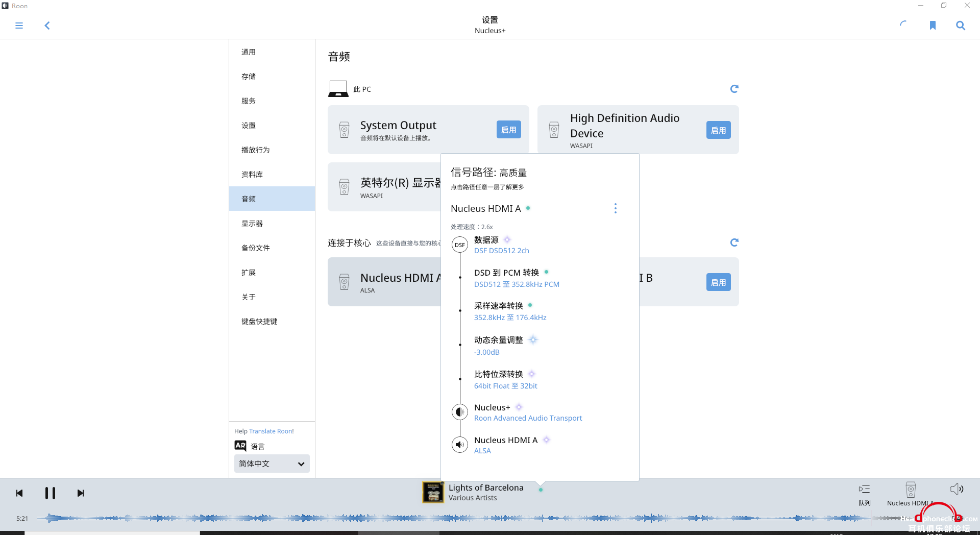Screen dimensions: 980x535
Task: Select 音频 in settings sidebar
Action: (x=272, y=199)
